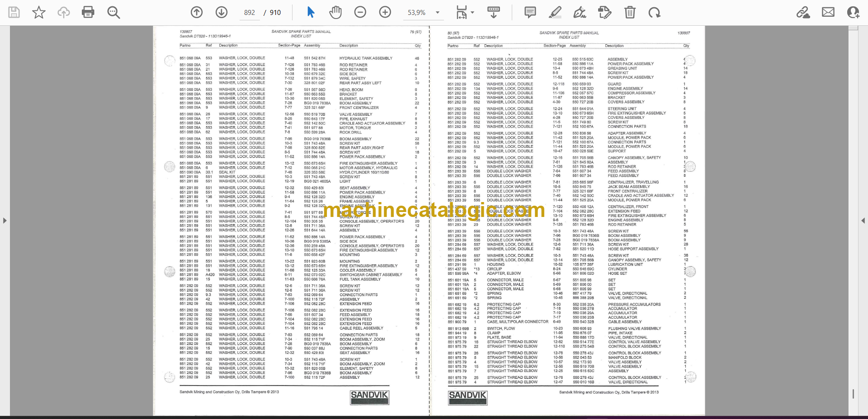Open the stamp tool
The height and width of the screenshot is (419, 868).
click(x=604, y=12)
